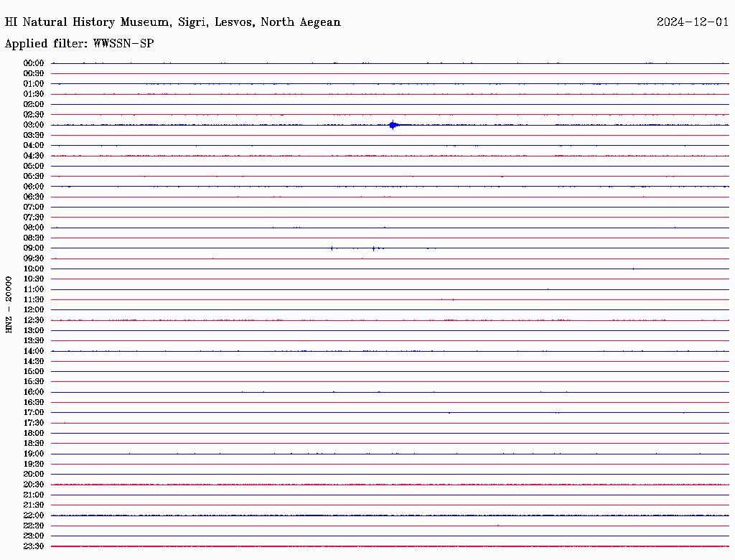Click the 15:00 time label
The width and height of the screenshot is (735, 560).
34,371
